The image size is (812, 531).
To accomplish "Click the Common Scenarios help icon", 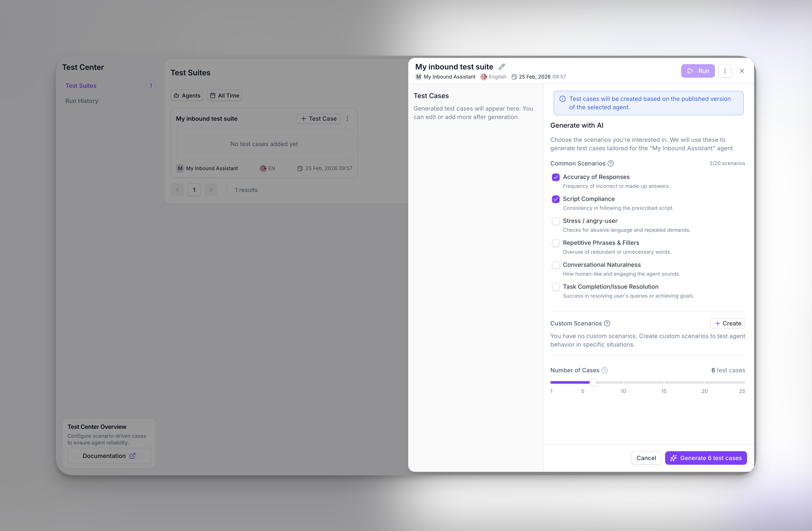I will pyautogui.click(x=611, y=164).
